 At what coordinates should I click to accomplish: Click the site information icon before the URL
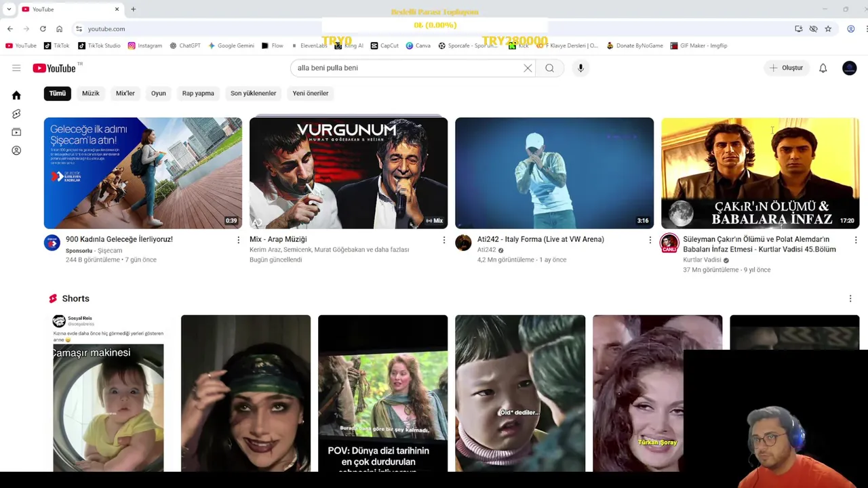coord(79,29)
